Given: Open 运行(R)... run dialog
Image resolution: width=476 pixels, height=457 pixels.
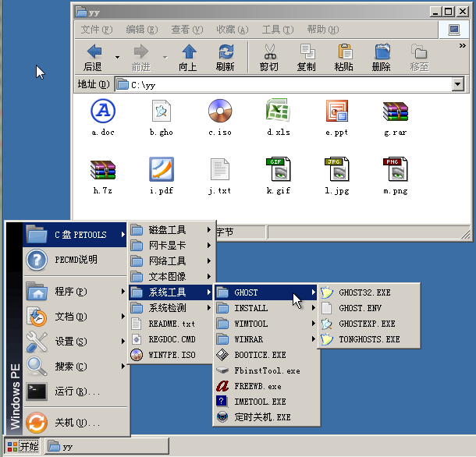Looking at the screenshot, I should tap(75, 391).
